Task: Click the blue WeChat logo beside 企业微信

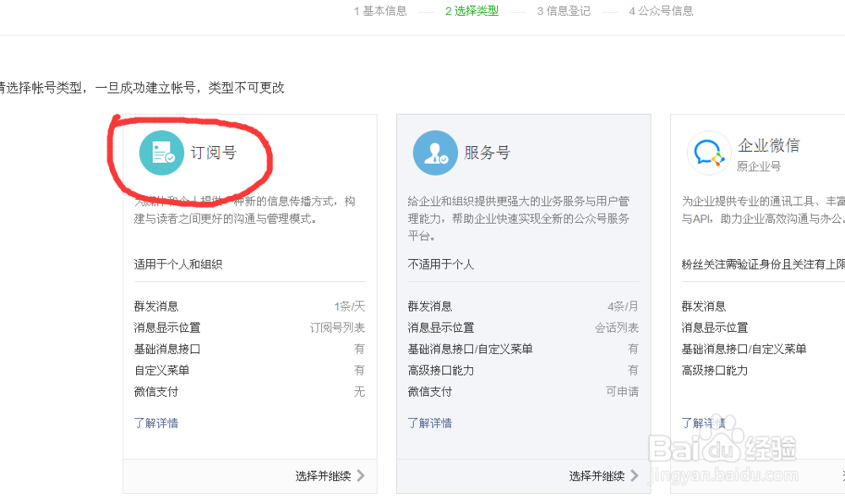Action: [708, 153]
